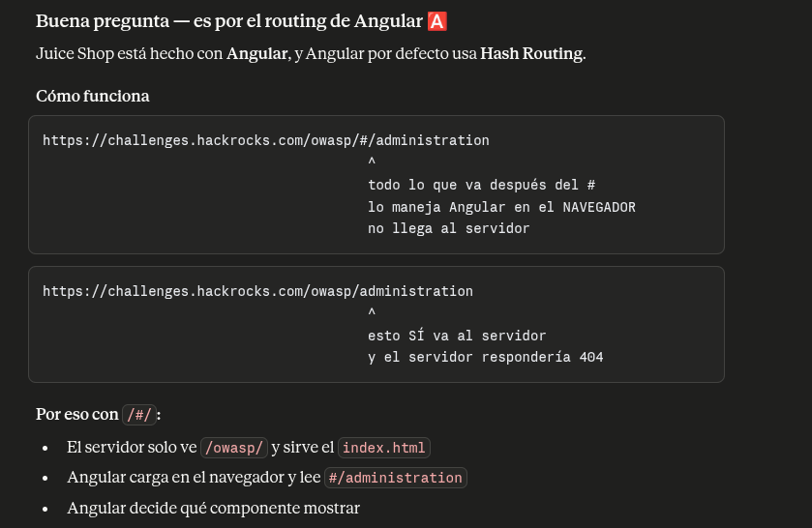Click the red Angular logo emoji
Image resolution: width=812 pixels, height=528 pixels.
click(437, 21)
